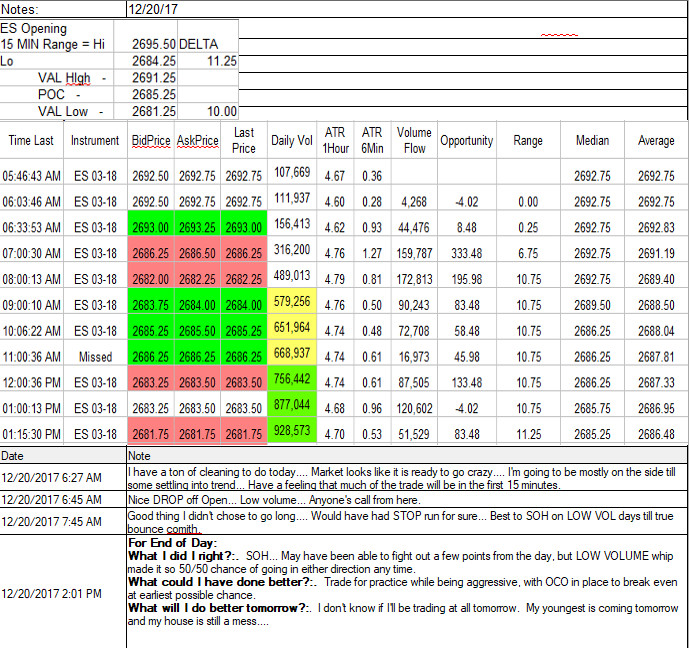This screenshot has height=648, width=689.
Task: Click the Volume Flow column header
Action: click(x=414, y=140)
